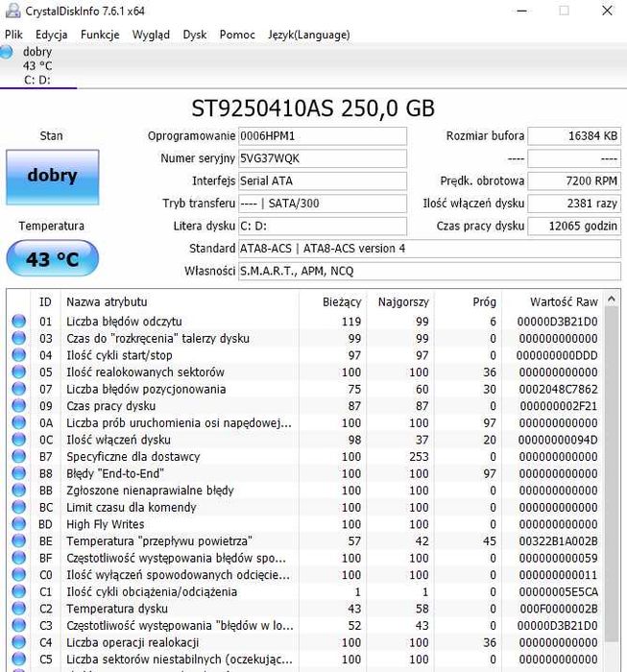
Task: Click the power-on count value 2381 razy
Action: [574, 204]
